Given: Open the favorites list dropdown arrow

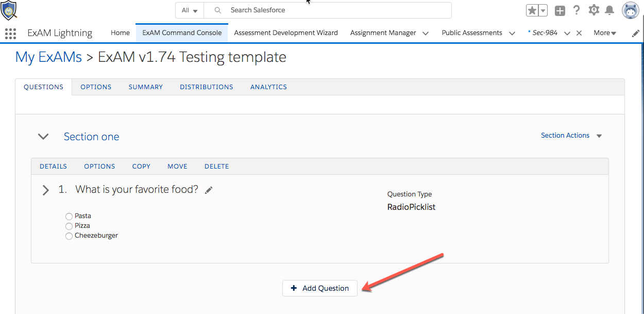Looking at the screenshot, I should point(543,11).
